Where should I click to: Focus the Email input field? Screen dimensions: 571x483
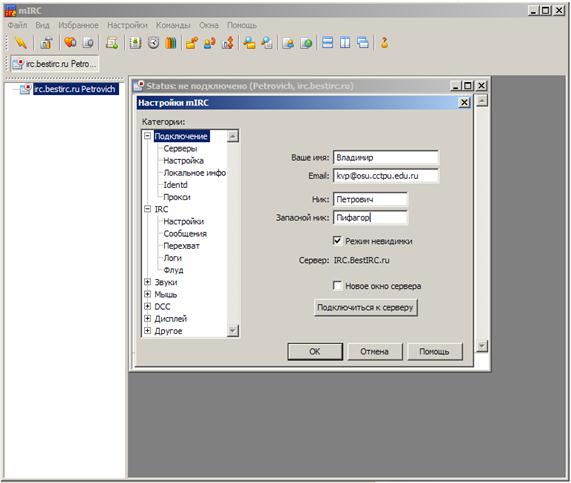[386, 176]
